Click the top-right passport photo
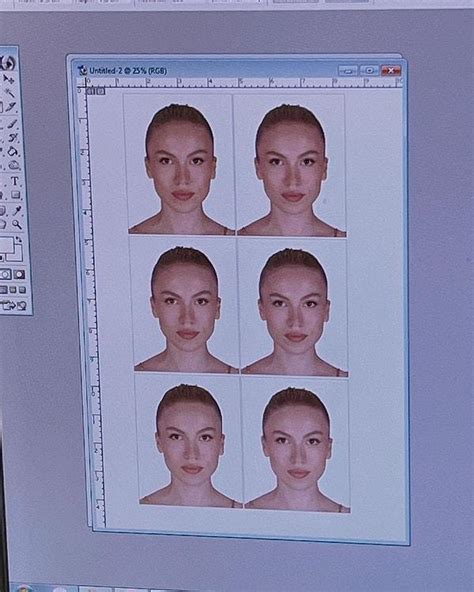This screenshot has height=592, width=474. click(x=290, y=166)
